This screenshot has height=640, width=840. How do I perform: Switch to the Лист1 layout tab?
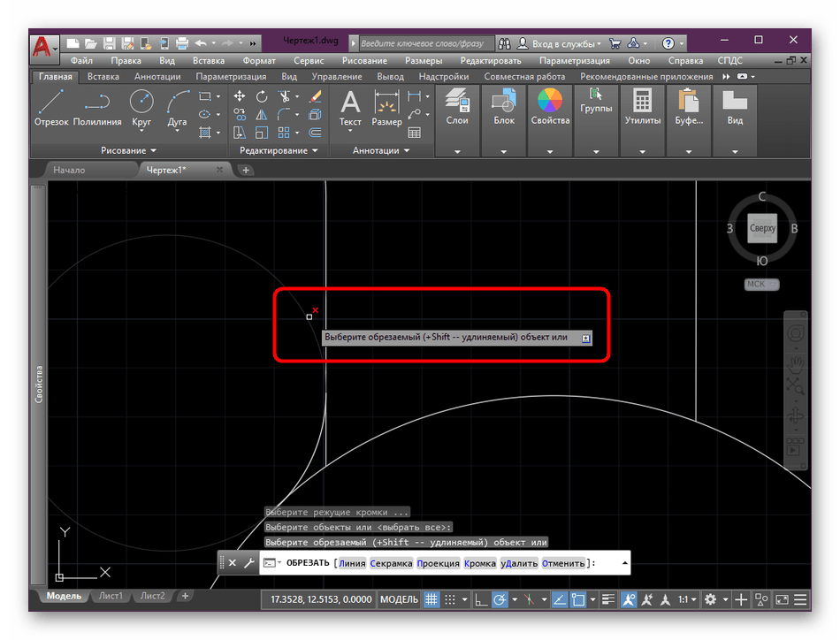tap(111, 596)
